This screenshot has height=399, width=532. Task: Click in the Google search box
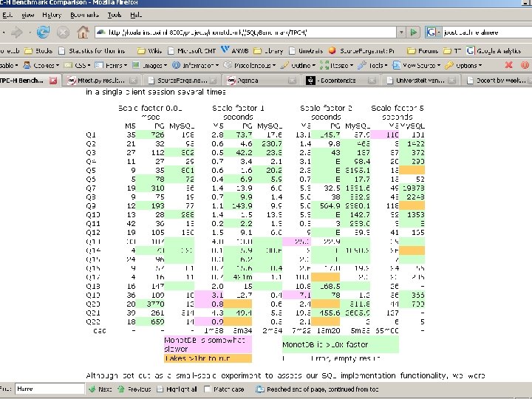(x=487, y=33)
